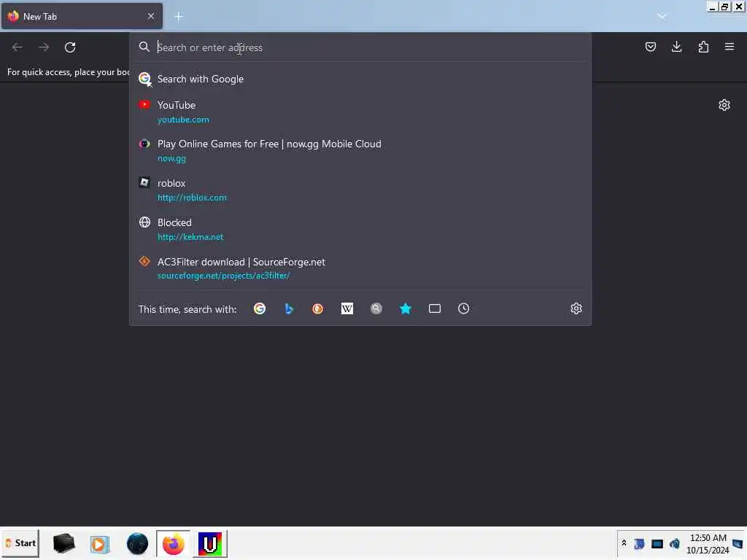Search History using the clock icon
747x560 pixels.
pos(463,308)
